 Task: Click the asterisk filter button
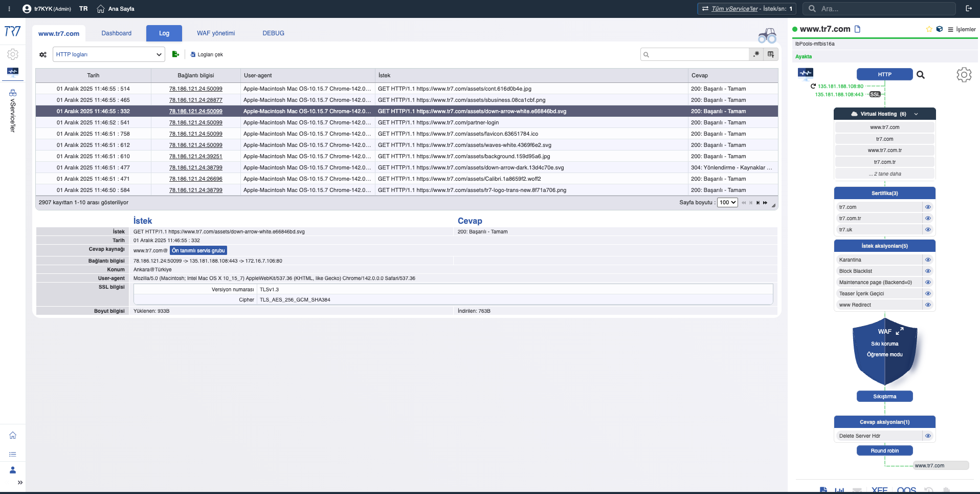click(756, 54)
